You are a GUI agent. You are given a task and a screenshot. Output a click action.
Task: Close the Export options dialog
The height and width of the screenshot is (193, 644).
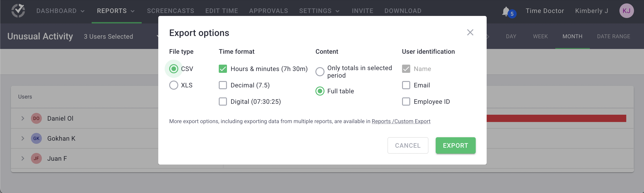coord(470,32)
